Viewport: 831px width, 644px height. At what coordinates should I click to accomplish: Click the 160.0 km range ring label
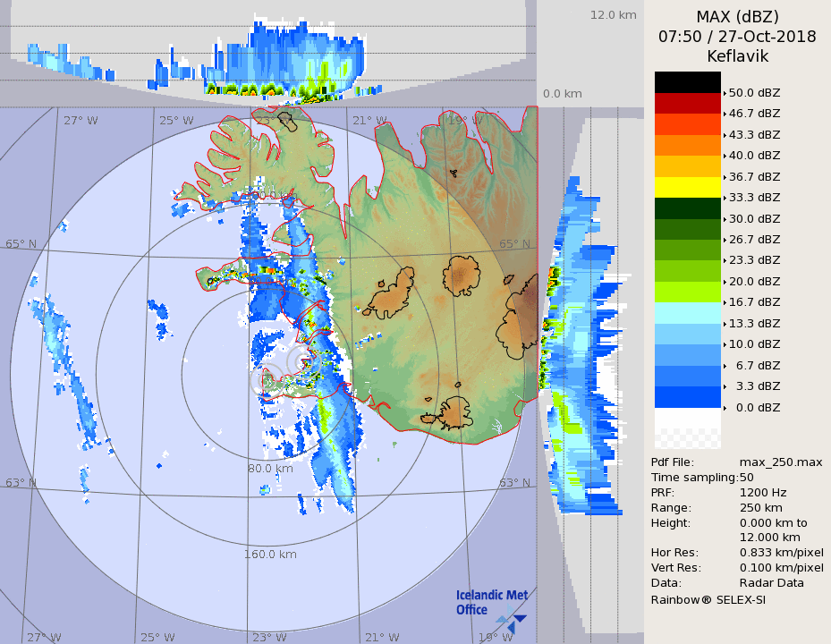click(x=269, y=554)
